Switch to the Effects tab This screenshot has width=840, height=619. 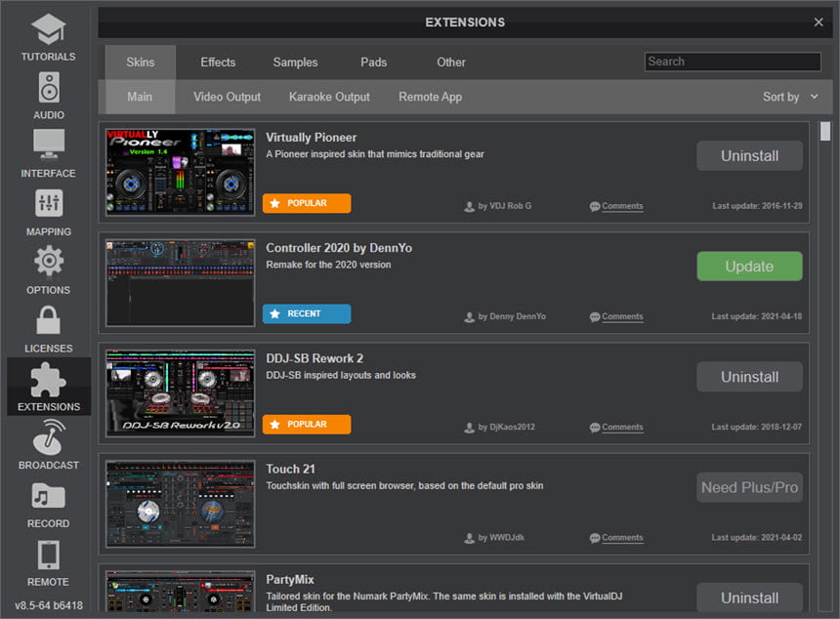218,62
